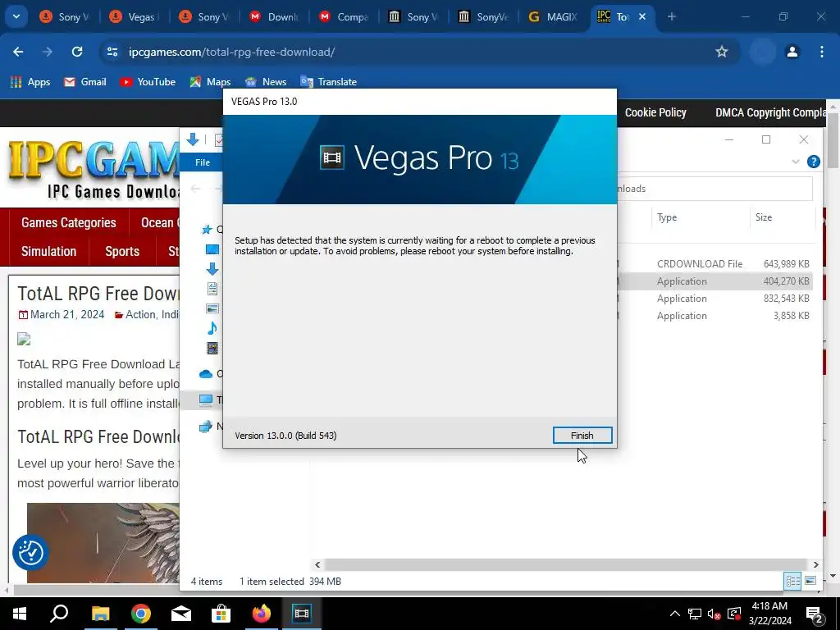Image resolution: width=840 pixels, height=630 pixels.
Task: Select Downloads arrow icon in Explorer sidebar
Action: click(212, 269)
